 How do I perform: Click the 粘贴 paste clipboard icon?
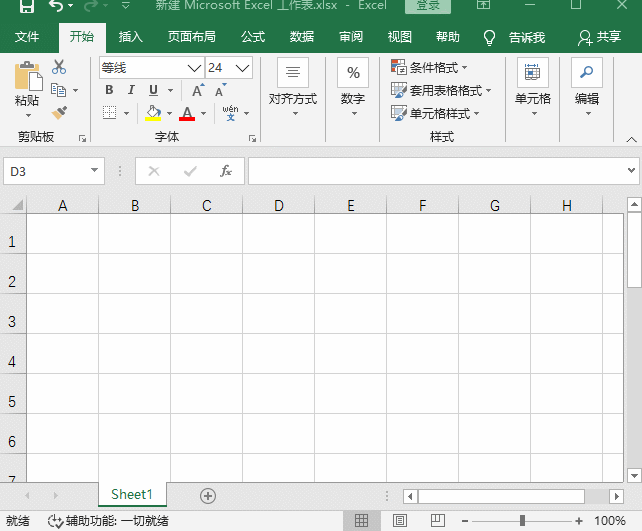click(x=28, y=76)
